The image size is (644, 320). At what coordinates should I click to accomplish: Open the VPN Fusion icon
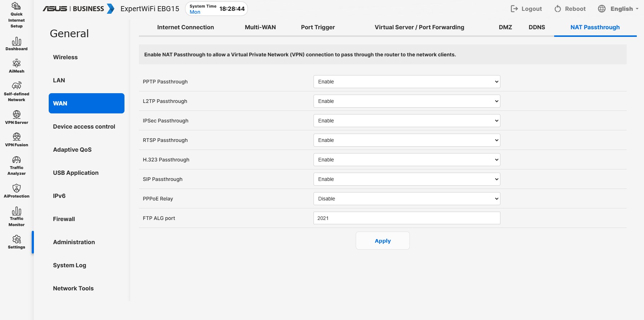click(17, 137)
